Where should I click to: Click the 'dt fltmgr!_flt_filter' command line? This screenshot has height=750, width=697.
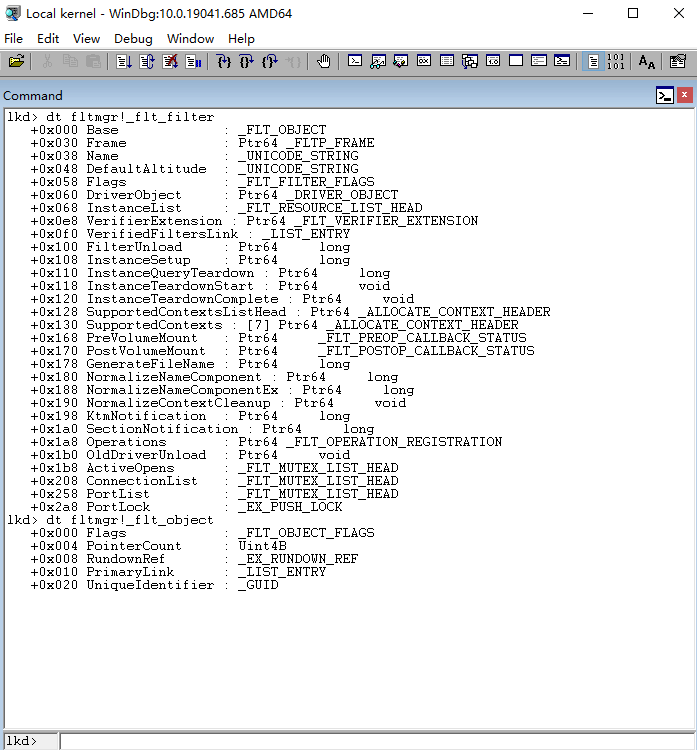tap(130, 117)
